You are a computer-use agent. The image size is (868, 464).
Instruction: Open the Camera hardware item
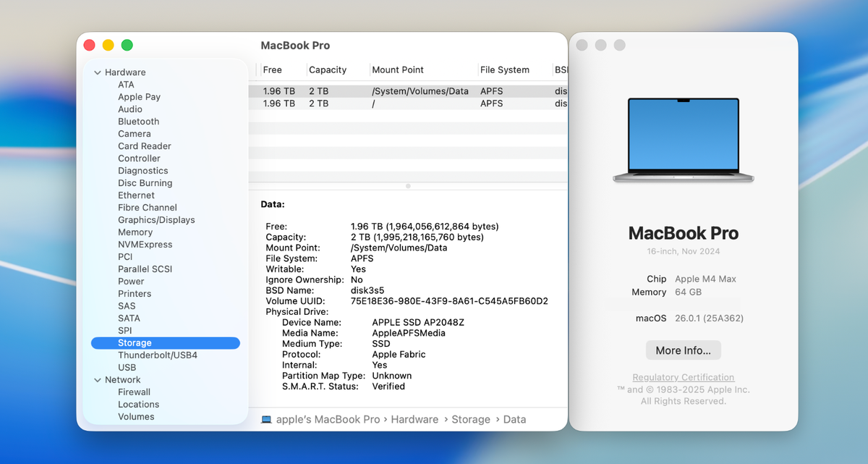(x=135, y=134)
